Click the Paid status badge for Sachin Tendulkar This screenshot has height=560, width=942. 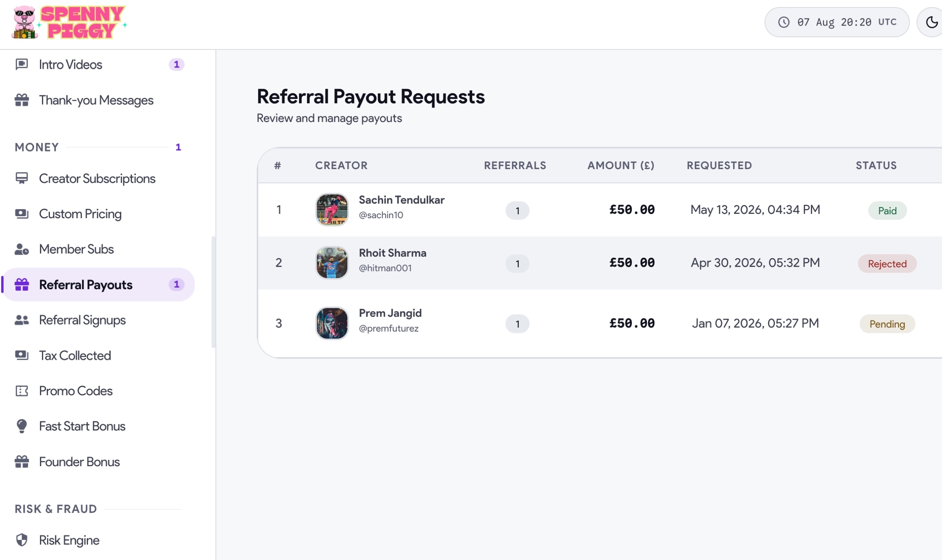[x=887, y=211]
